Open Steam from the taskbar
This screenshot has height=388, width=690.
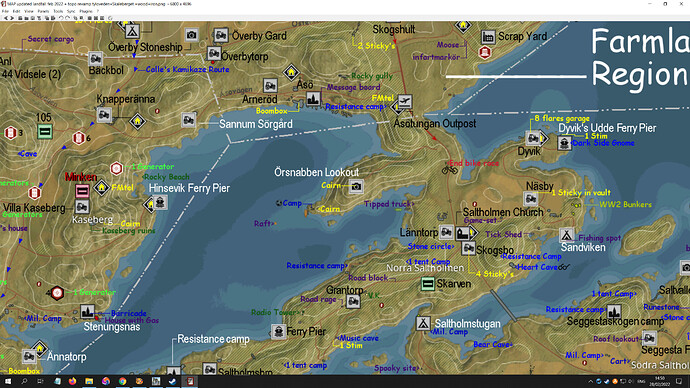point(172,381)
